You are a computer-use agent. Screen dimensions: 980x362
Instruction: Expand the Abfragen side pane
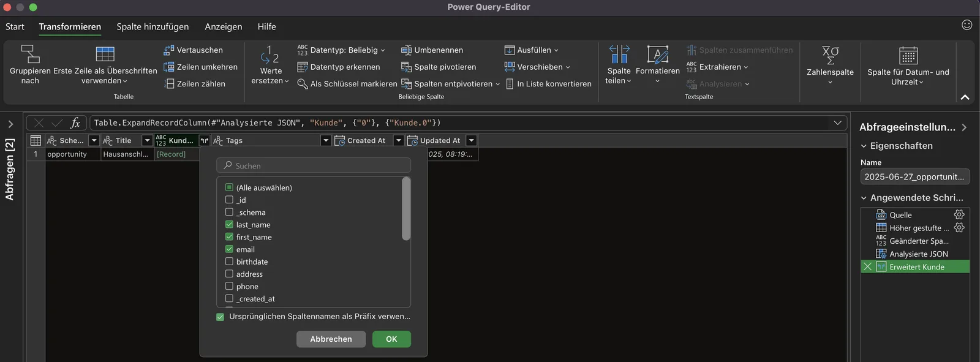pyautogui.click(x=10, y=124)
